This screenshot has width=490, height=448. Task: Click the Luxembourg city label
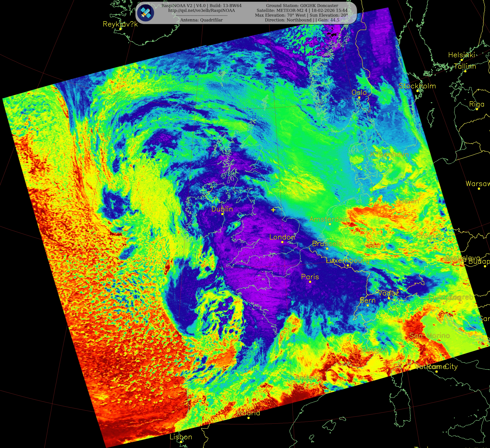tap(347, 261)
